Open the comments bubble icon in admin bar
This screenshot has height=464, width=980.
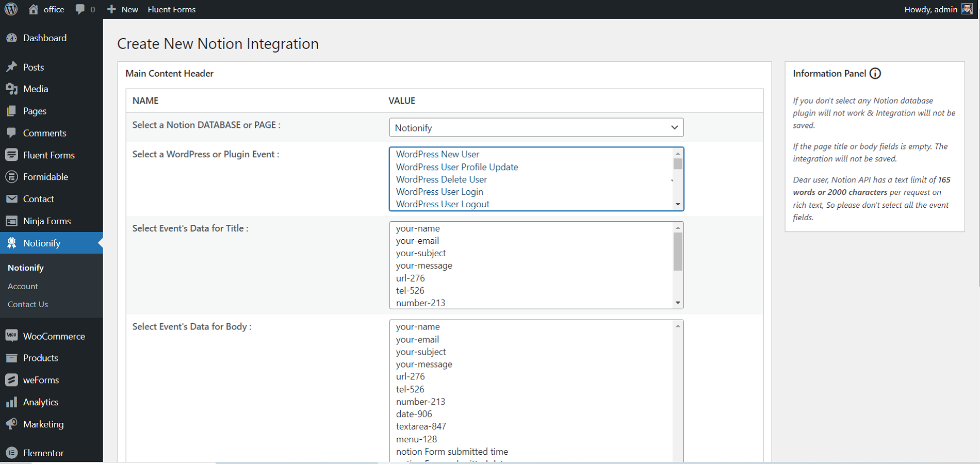[x=80, y=9]
